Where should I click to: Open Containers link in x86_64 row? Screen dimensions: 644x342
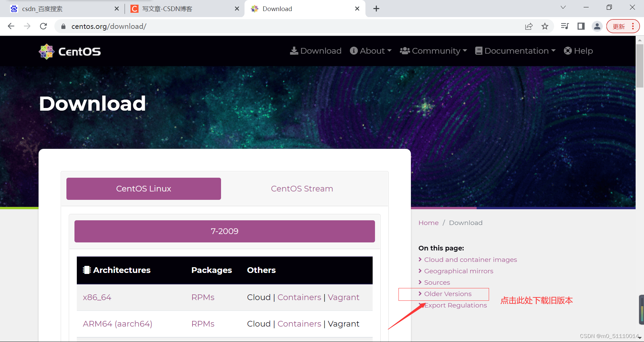click(x=299, y=297)
